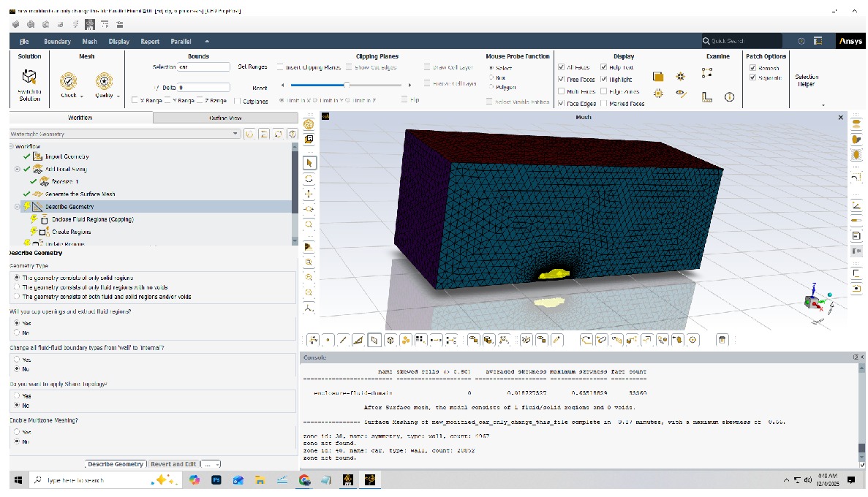Viewport: 868px width, 497px height.
Task: Click the Display yellow box icon
Action: [657, 76]
